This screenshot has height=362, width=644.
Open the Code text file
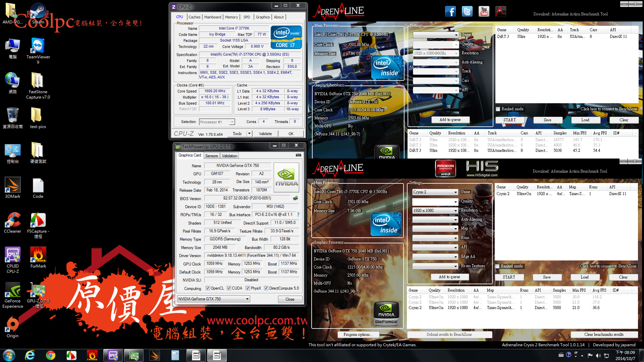click(x=38, y=188)
